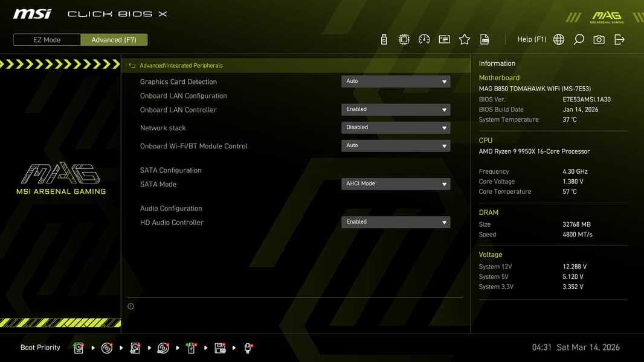Select the Onboard Wi-Fi/BT Module Control label

(194, 146)
